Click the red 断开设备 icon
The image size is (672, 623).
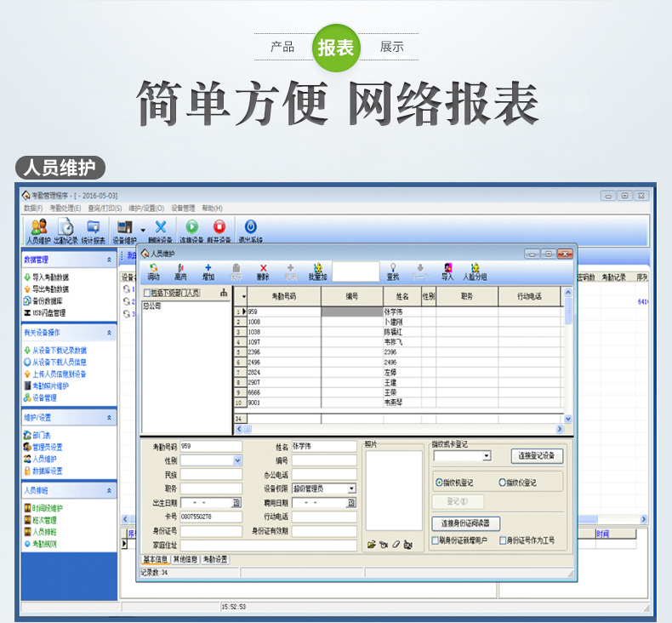[219, 228]
